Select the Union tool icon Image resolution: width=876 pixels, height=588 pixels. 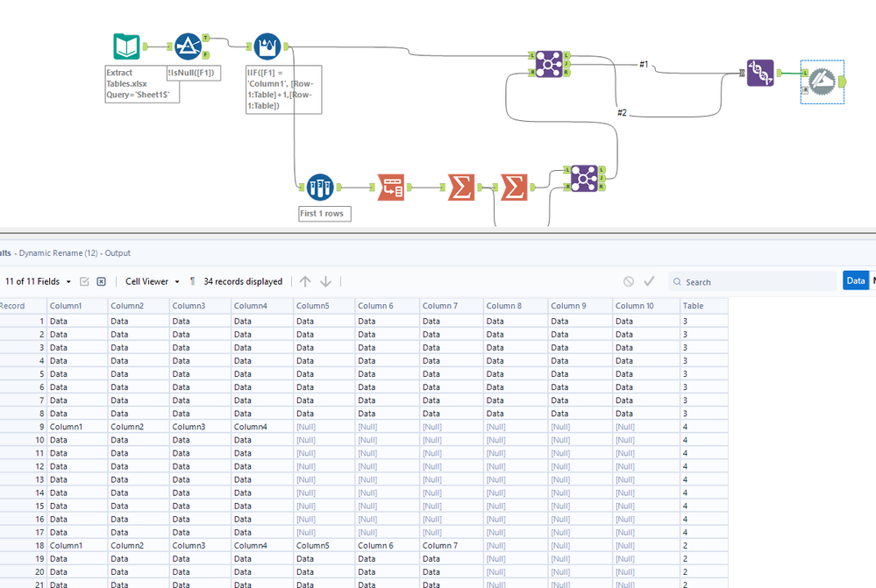point(760,73)
